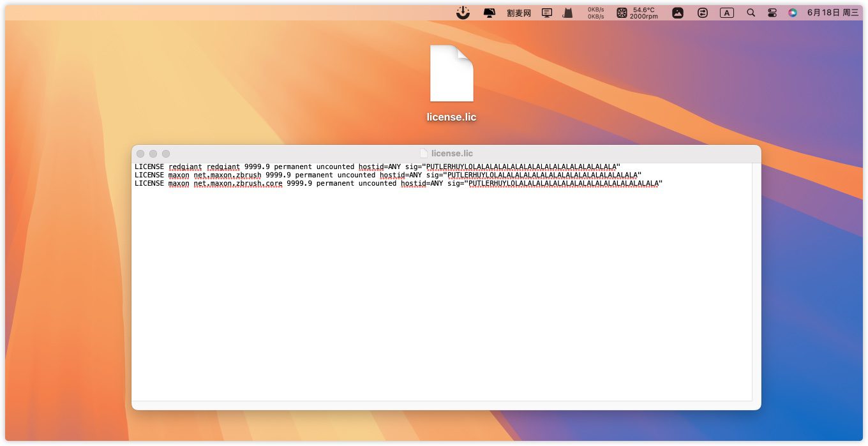Open the black monitor menu bar icon
The width and height of the screenshot is (868, 446).
coord(489,13)
